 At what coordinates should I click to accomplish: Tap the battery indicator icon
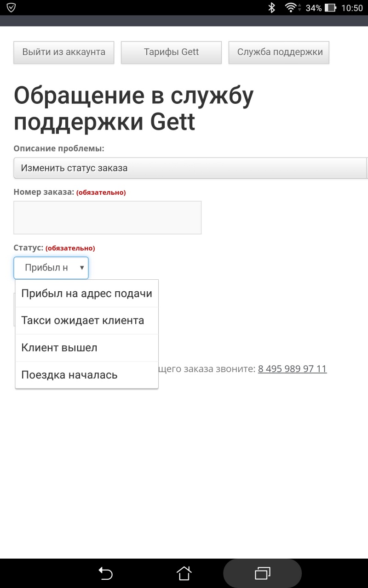click(x=330, y=8)
